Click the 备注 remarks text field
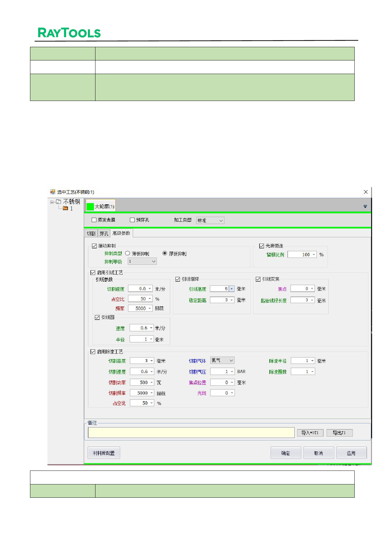This screenshot has width=392, height=555. coord(191,433)
